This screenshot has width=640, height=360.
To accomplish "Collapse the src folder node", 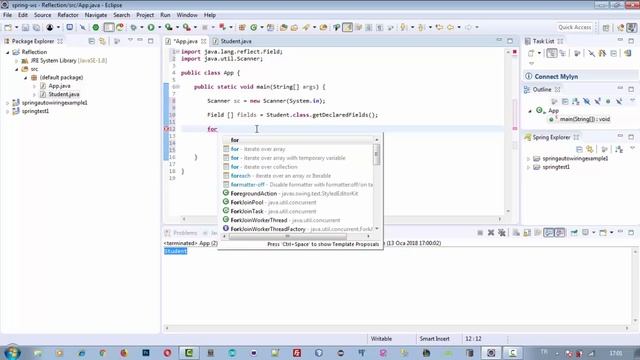I will 16,69.
